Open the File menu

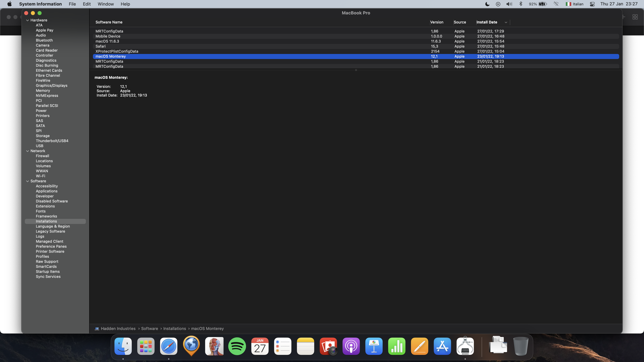72,4
